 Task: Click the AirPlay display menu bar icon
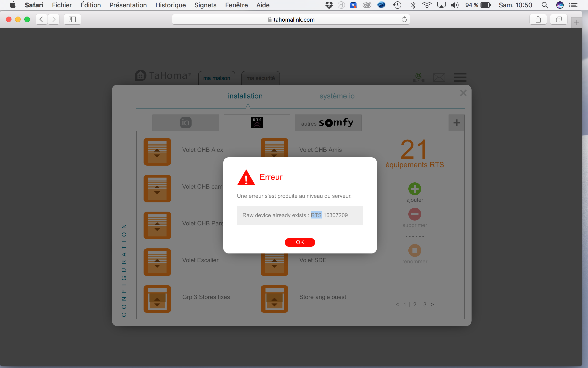(x=441, y=5)
